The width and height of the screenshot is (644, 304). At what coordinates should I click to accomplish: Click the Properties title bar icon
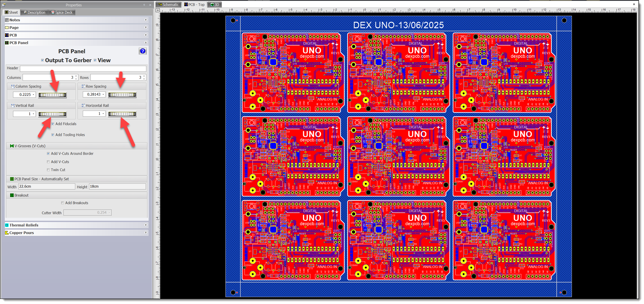[4, 5]
